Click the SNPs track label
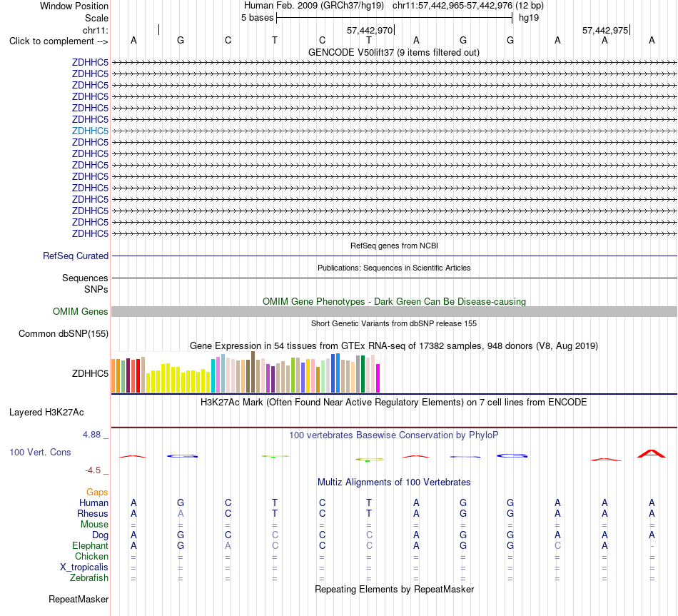 coord(96,289)
